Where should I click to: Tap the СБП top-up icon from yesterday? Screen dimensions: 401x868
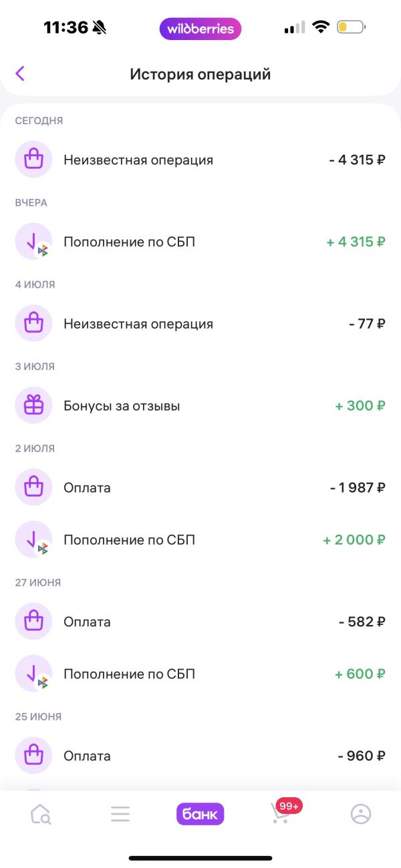[33, 242]
